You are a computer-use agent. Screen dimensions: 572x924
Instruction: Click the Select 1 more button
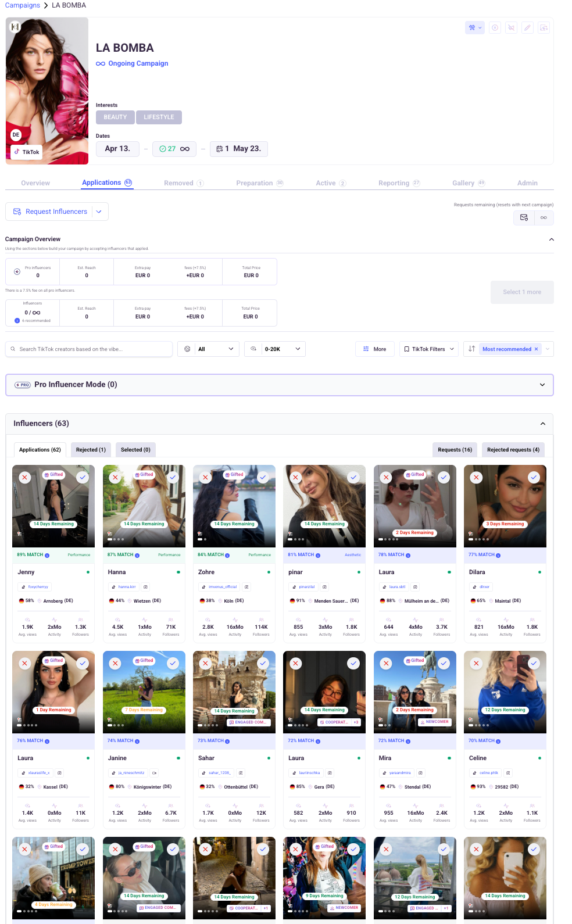click(x=522, y=292)
